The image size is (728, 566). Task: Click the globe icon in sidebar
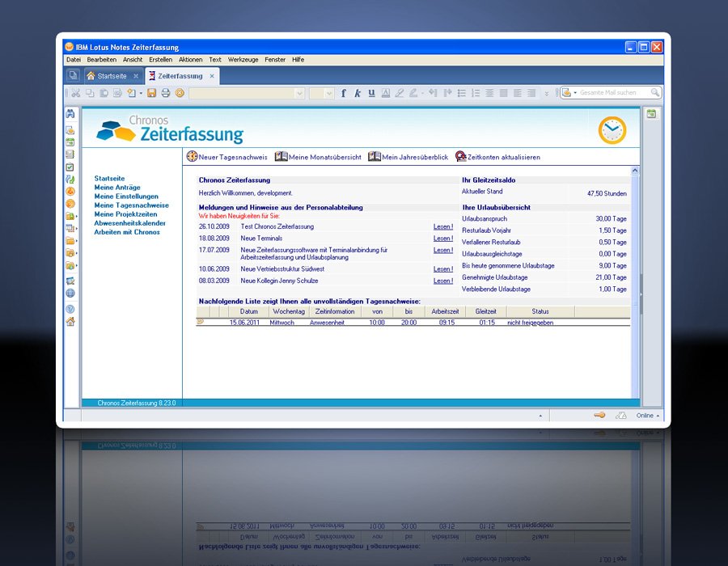point(70,294)
